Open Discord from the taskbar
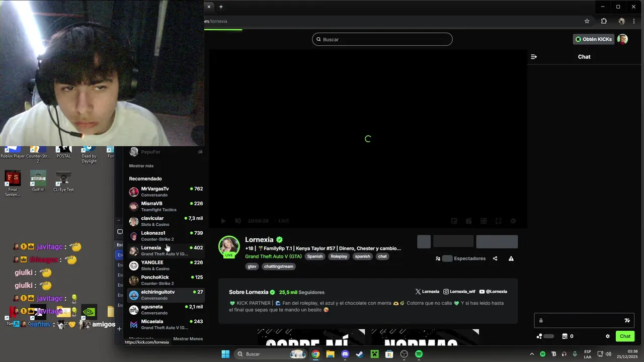This screenshot has height=362, width=644. 345,354
